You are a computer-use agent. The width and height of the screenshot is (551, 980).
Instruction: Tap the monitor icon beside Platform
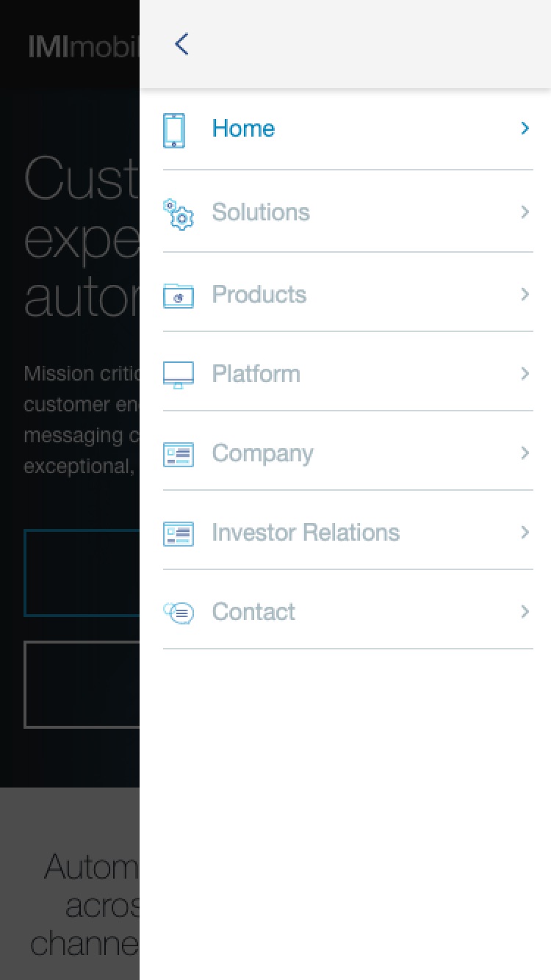pos(178,374)
